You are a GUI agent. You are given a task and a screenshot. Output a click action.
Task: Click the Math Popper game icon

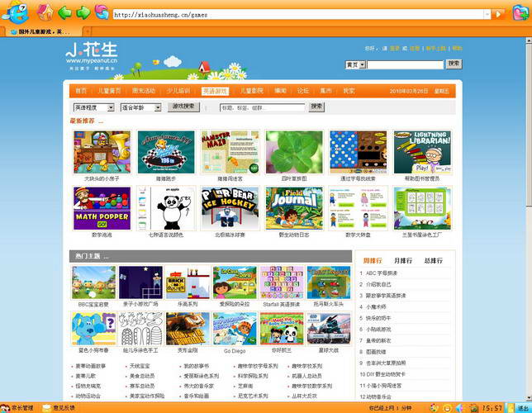[102, 208]
